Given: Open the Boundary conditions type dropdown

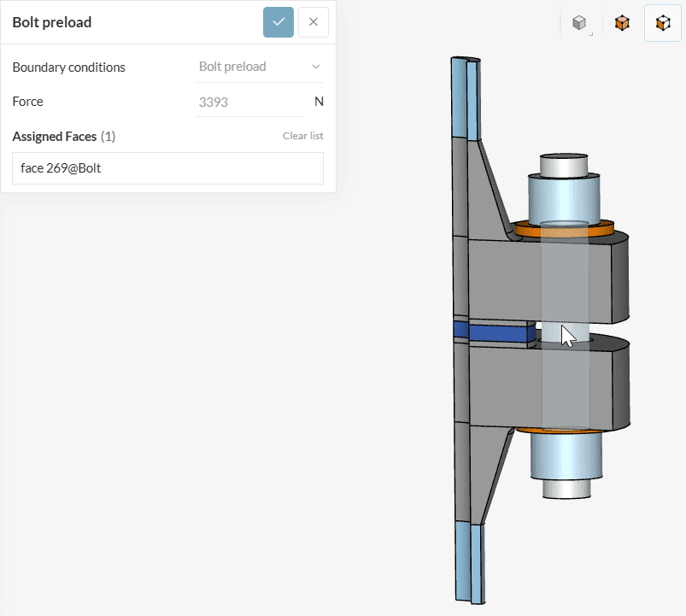Looking at the screenshot, I should pos(259,67).
